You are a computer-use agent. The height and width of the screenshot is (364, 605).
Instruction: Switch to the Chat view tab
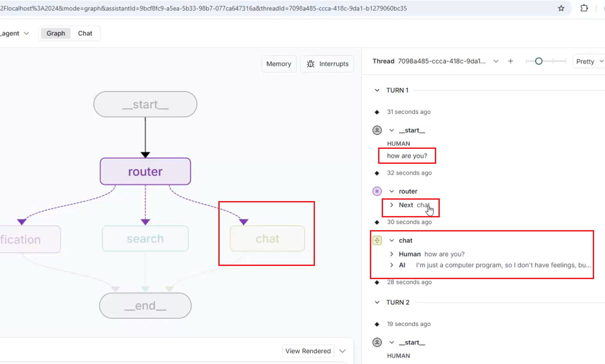coord(85,33)
